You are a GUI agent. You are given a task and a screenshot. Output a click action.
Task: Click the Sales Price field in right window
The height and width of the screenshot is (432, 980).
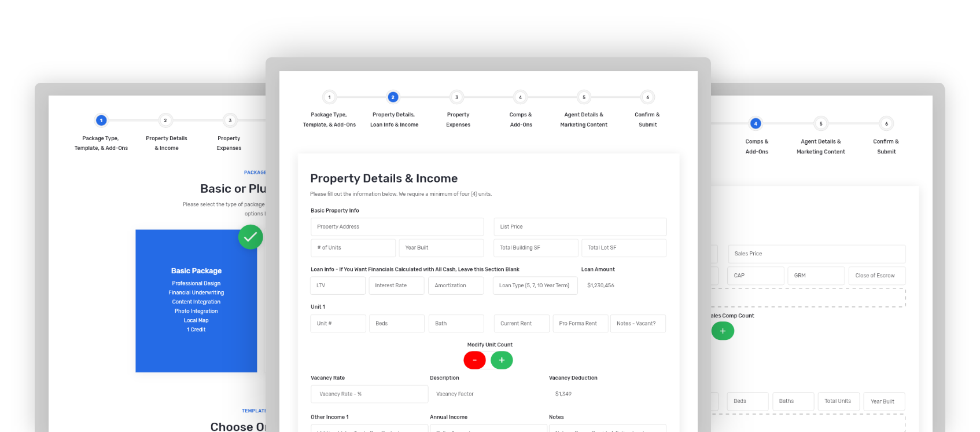(x=817, y=254)
